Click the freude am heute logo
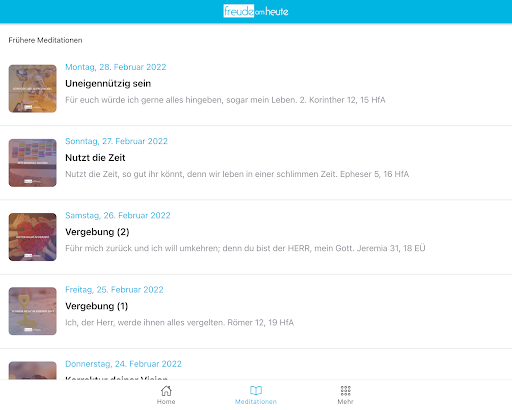 [x=256, y=11]
